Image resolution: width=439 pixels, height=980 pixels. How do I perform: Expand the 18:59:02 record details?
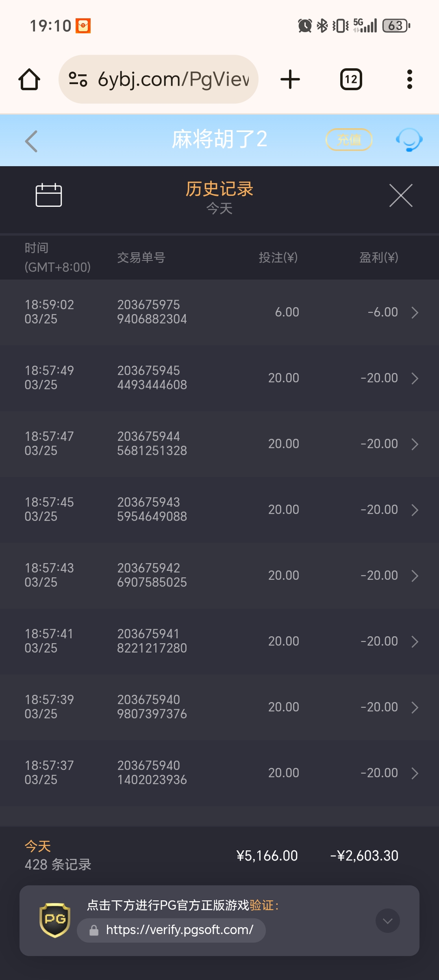point(415,312)
